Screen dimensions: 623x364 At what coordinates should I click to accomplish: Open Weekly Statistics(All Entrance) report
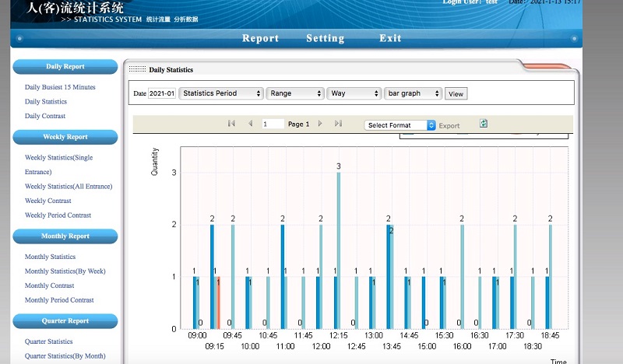click(x=69, y=187)
